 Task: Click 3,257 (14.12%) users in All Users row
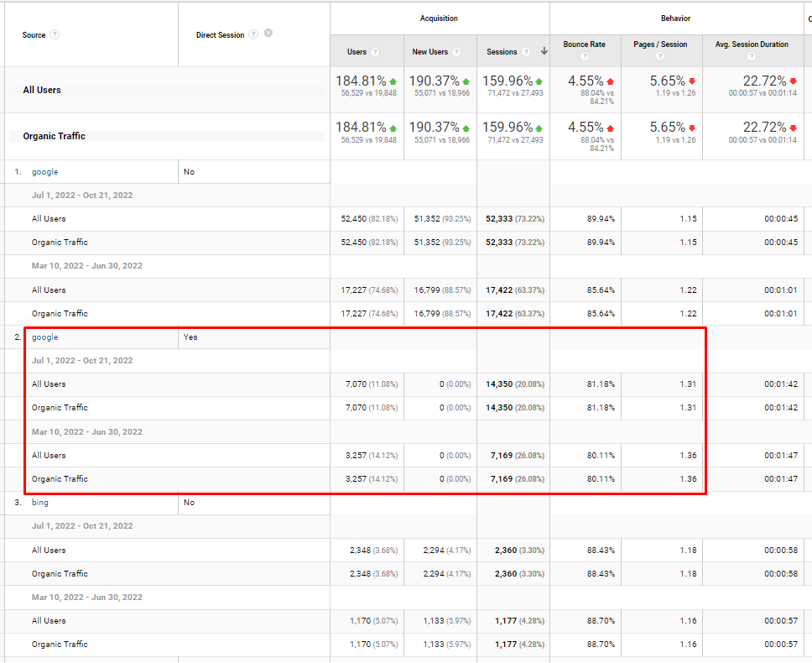[372, 456]
